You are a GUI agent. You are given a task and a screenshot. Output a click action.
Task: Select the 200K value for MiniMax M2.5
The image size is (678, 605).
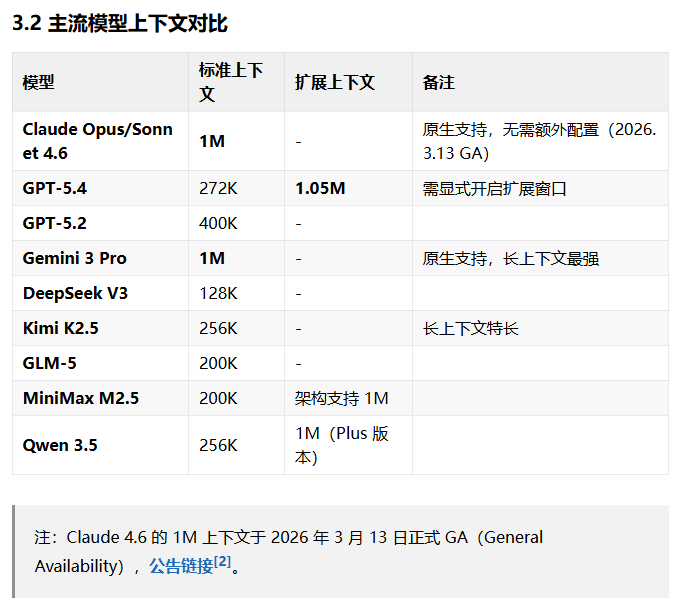[x=218, y=398]
